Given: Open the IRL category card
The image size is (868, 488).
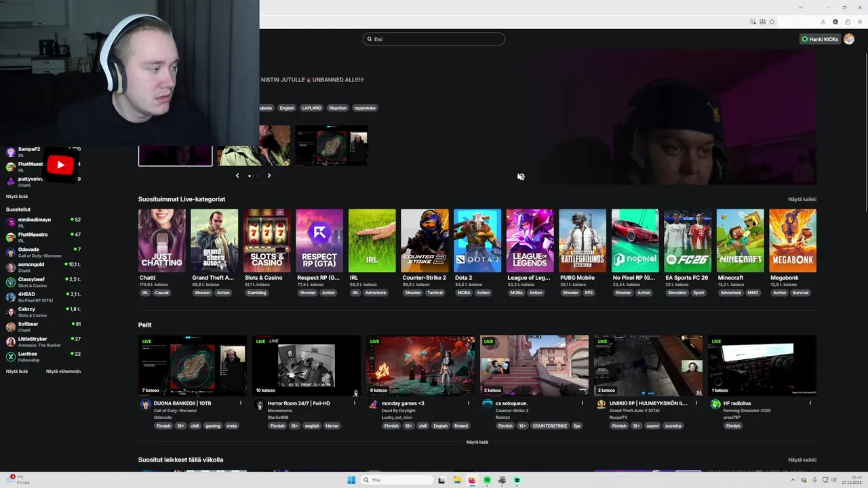Looking at the screenshot, I should click(372, 241).
